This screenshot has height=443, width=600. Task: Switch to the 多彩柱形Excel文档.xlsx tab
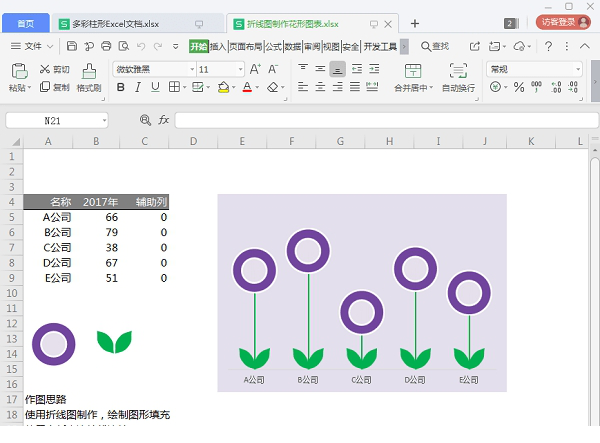(122, 23)
